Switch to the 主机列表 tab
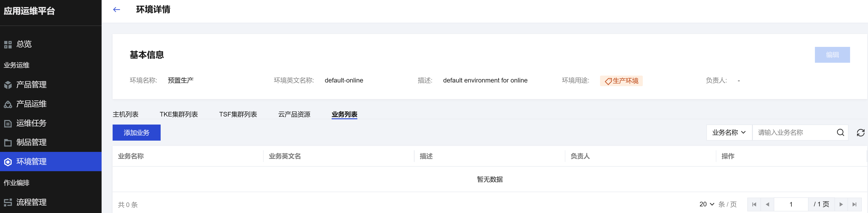 pyautogui.click(x=125, y=114)
